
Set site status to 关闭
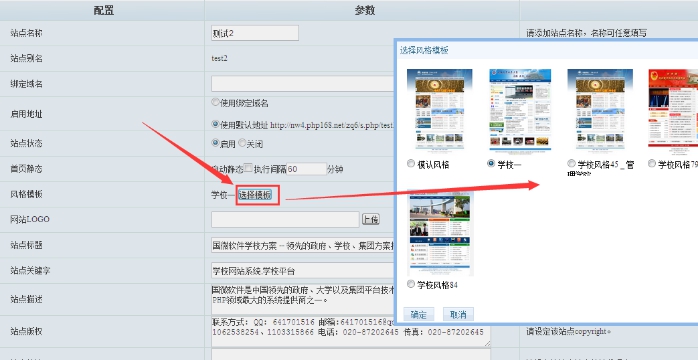[x=242, y=143]
